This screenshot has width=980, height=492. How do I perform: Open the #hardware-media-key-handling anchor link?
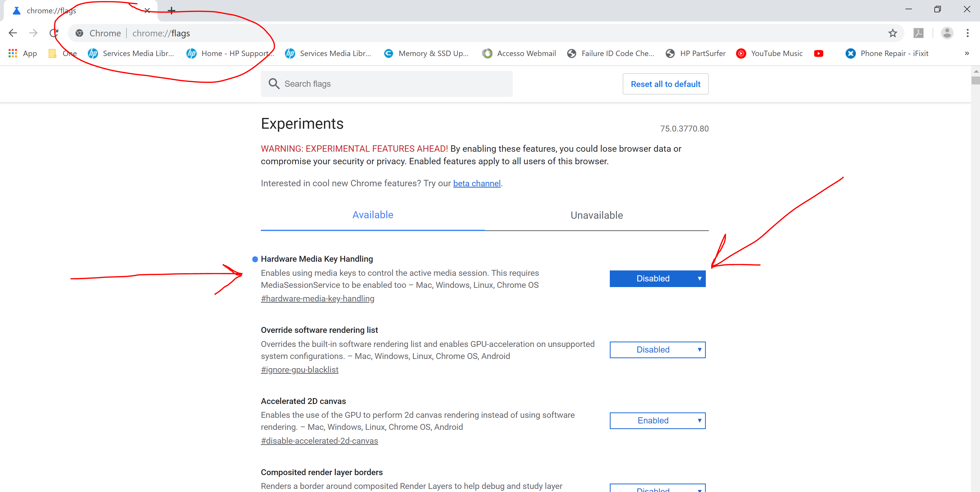[x=318, y=299]
